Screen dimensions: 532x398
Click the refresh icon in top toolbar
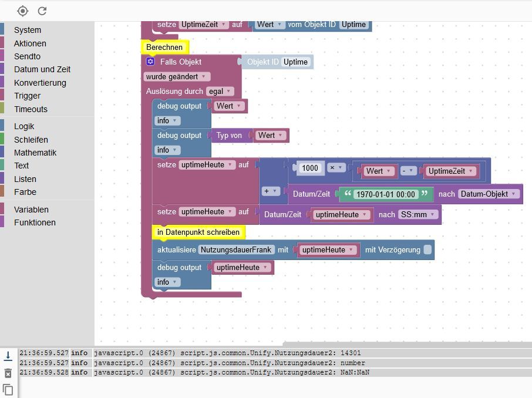coord(42,11)
